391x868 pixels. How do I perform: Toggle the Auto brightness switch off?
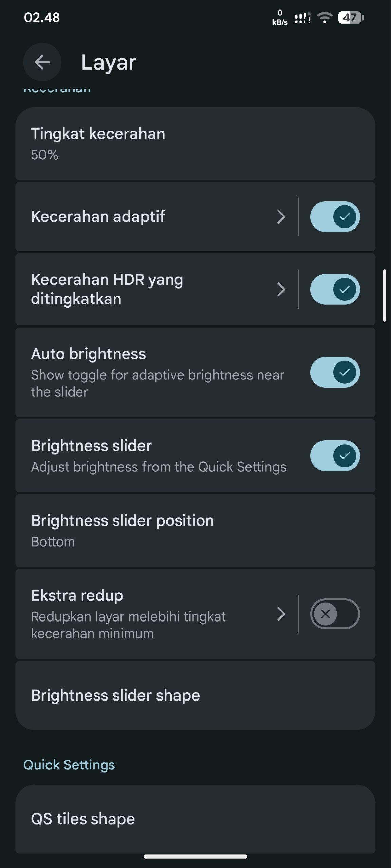tap(335, 372)
